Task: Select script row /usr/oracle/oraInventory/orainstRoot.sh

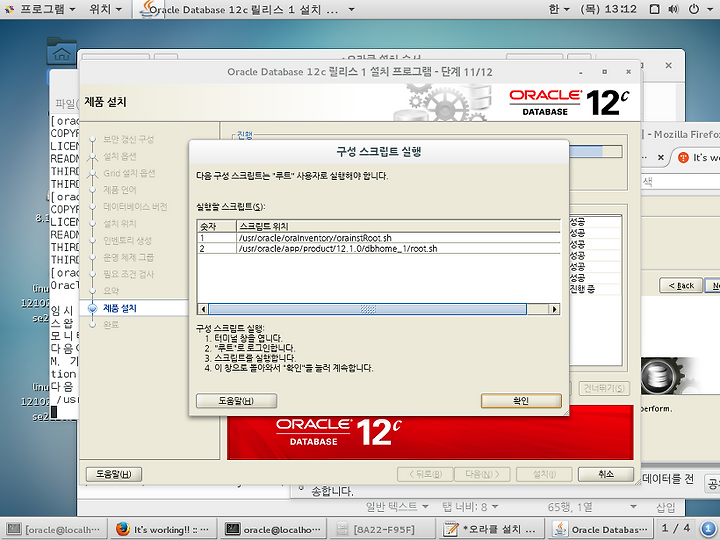Action: (379, 238)
